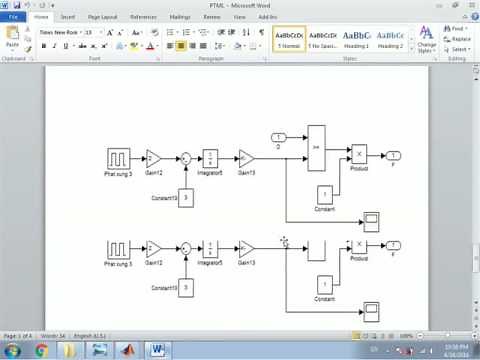Toggle subscript formatting
The image size is (480, 360).
coord(94,46)
